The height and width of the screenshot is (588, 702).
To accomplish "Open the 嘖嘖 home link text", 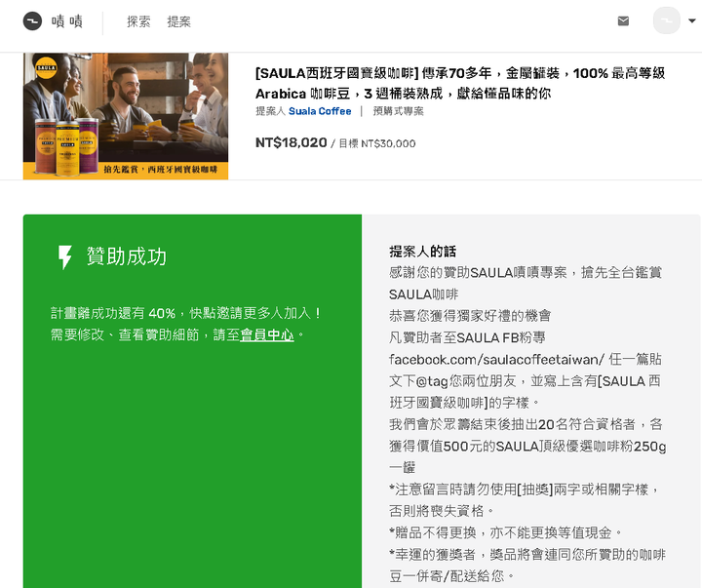I will pyautogui.click(x=67, y=21).
